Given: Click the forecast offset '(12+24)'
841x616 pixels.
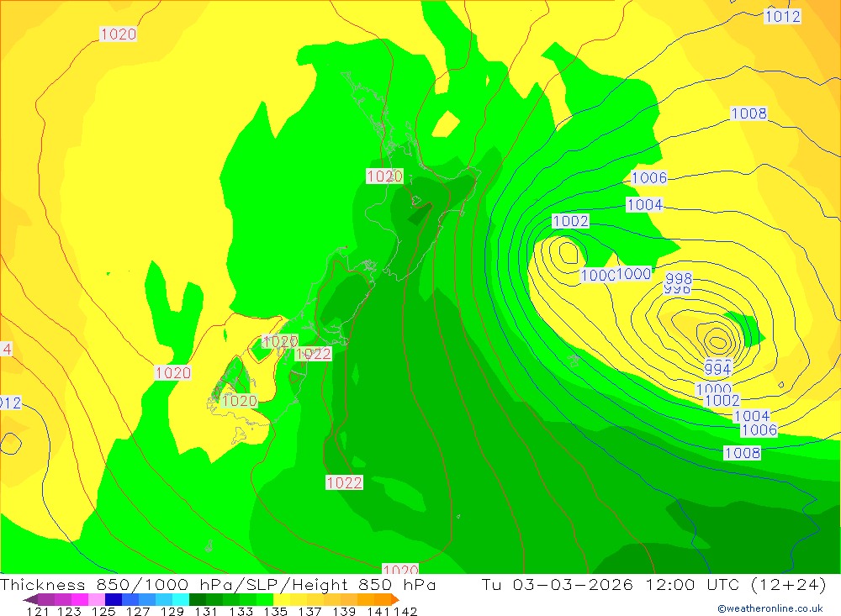Looking at the screenshot, I should click(789, 584).
